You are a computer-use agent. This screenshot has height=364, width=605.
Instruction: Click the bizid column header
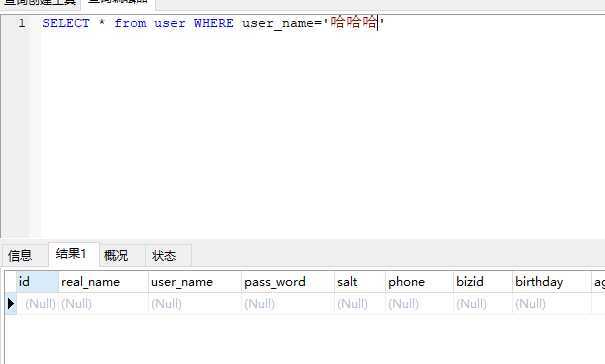coord(483,282)
